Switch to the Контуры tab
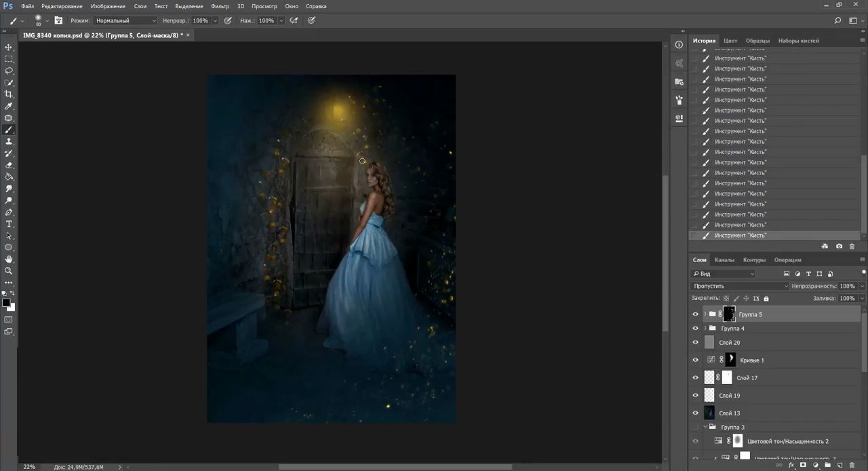This screenshot has width=868, height=471. point(754,260)
